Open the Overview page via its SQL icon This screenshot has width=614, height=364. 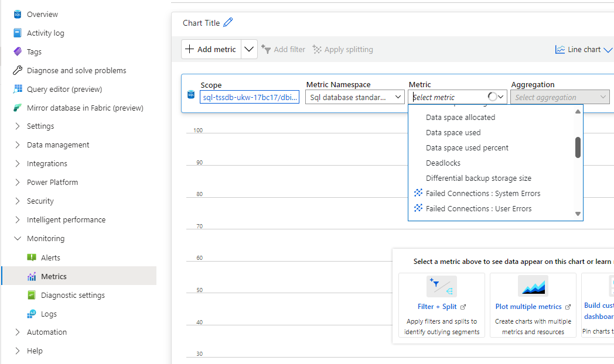click(17, 15)
